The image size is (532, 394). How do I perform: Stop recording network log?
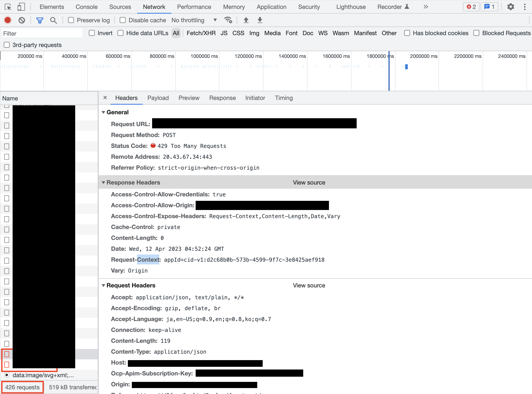click(7, 20)
